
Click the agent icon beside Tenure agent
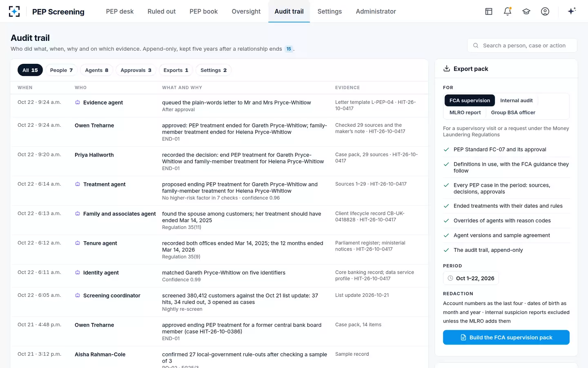pyautogui.click(x=78, y=243)
